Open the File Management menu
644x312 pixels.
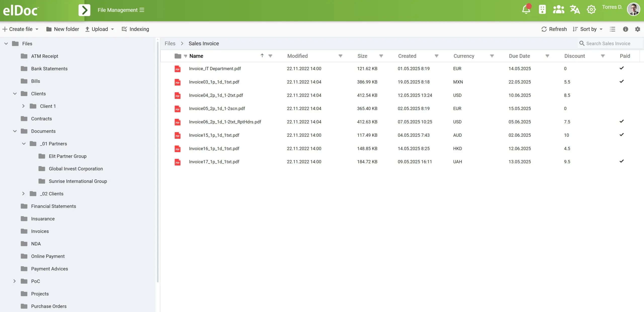point(121,10)
